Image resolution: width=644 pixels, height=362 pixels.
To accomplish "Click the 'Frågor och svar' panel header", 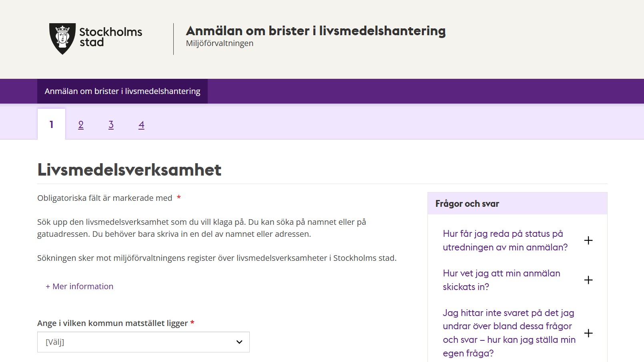I will (467, 204).
